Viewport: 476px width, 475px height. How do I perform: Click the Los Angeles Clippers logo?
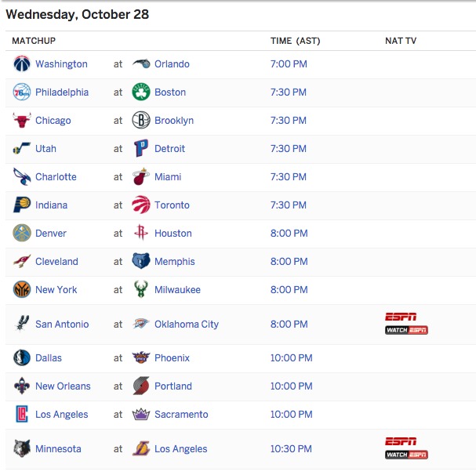point(22,414)
